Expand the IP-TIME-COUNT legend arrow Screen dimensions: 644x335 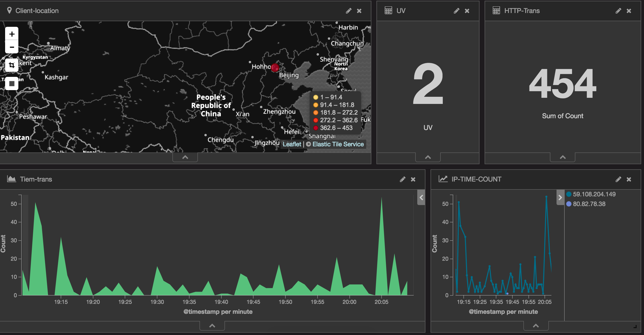[560, 197]
